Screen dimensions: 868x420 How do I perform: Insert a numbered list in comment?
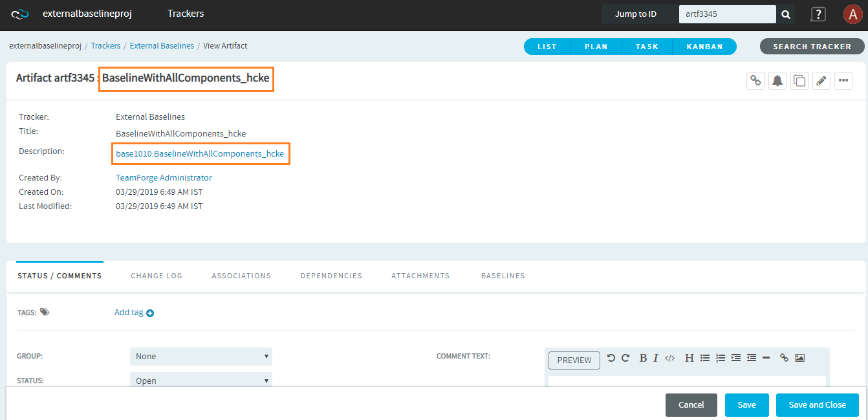click(x=721, y=358)
